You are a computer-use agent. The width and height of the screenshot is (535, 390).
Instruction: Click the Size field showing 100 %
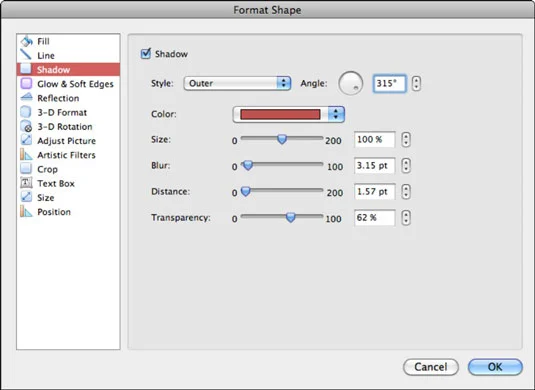(375, 140)
